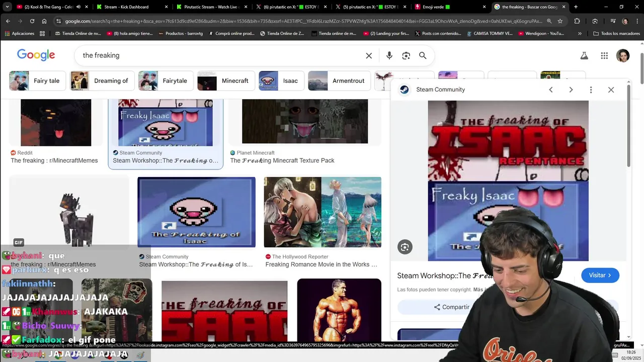Open the red 'freaking of Isaac' thumbnail at bottom

(x=224, y=311)
